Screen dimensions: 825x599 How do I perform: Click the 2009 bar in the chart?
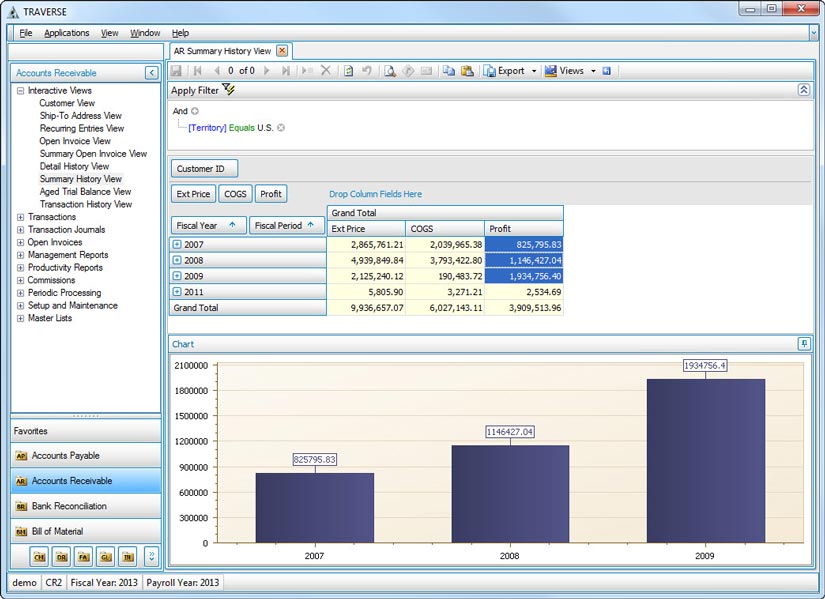point(706,461)
